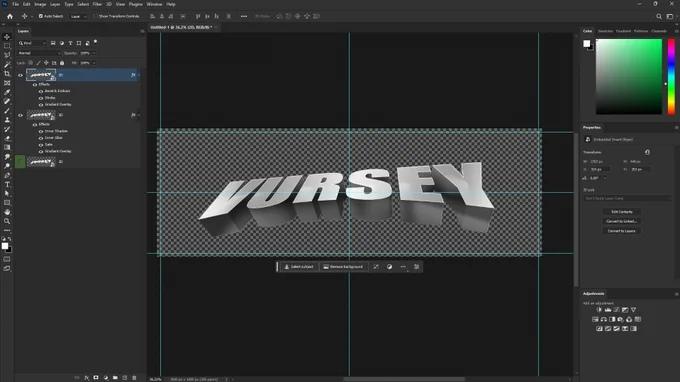Click the Home icon in options bar
The height and width of the screenshot is (382, 680).
(x=10, y=16)
